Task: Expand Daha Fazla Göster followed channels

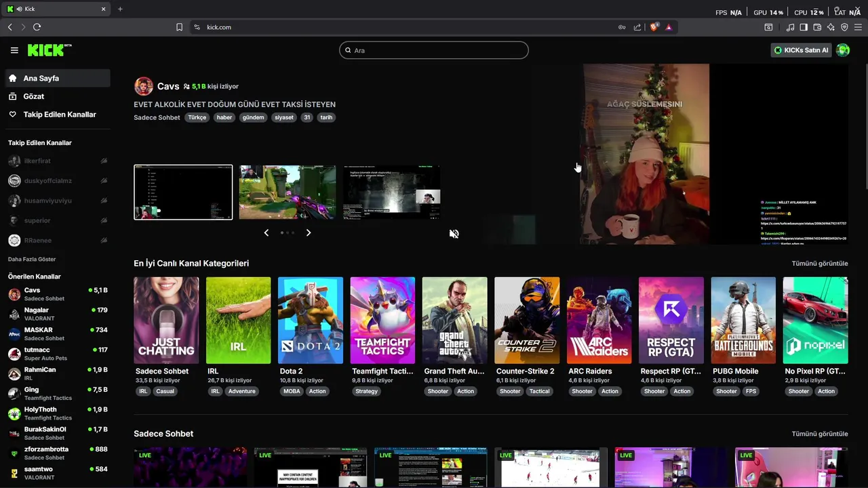Action: tap(32, 259)
